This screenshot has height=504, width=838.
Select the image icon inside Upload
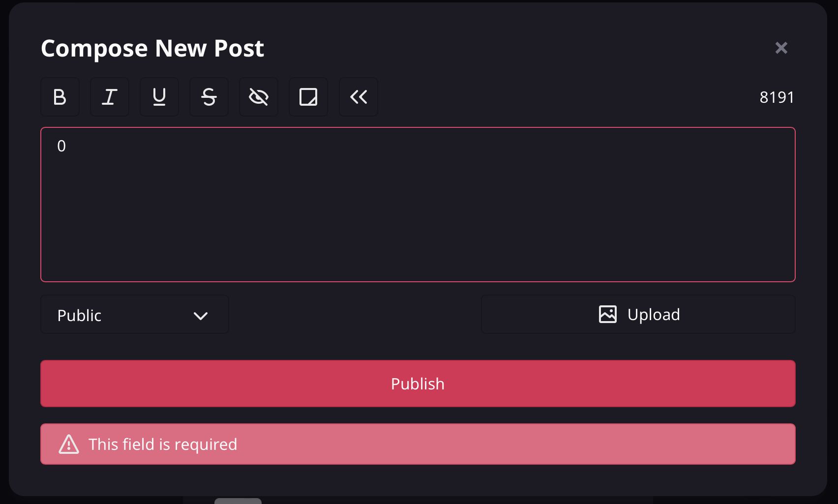coord(608,314)
